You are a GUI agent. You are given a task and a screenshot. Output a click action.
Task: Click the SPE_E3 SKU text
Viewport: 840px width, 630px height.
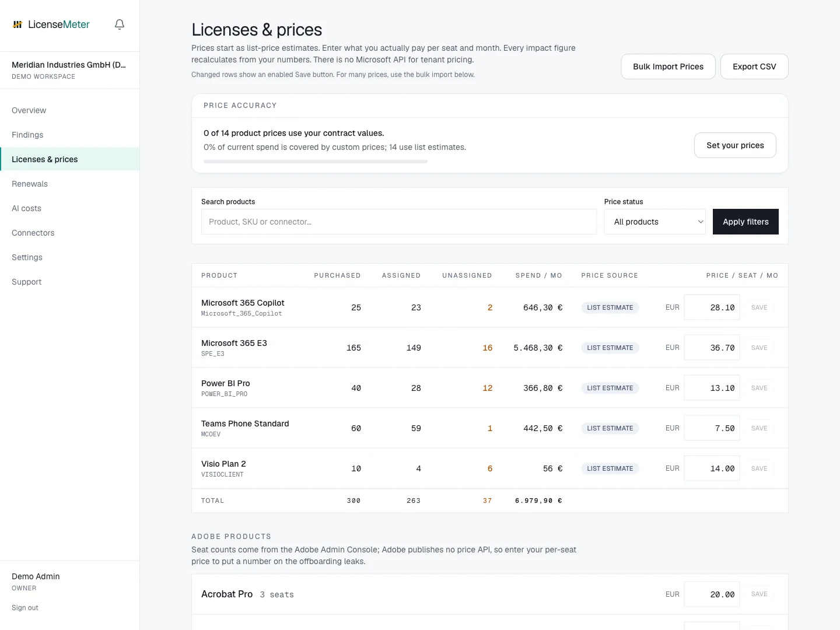[x=213, y=354]
